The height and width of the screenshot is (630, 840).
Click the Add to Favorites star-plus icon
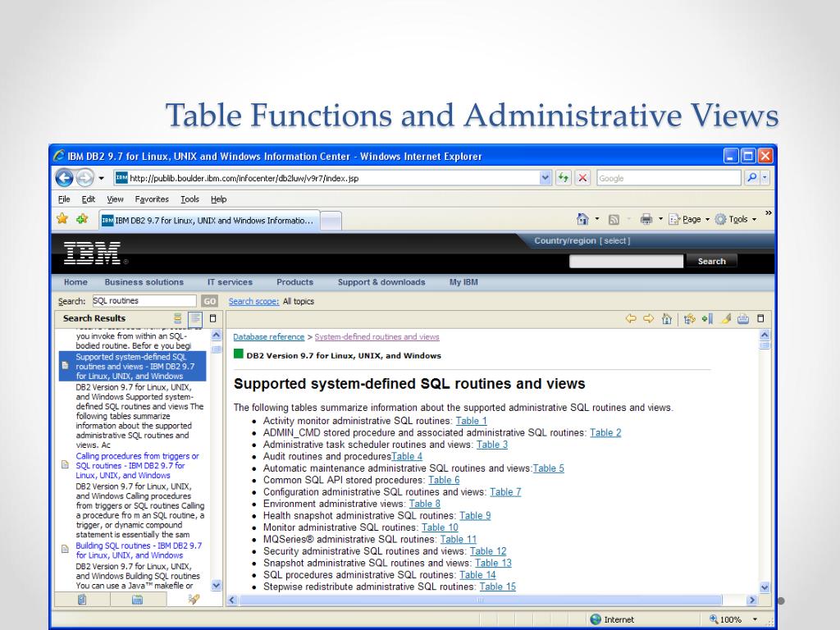tap(82, 218)
